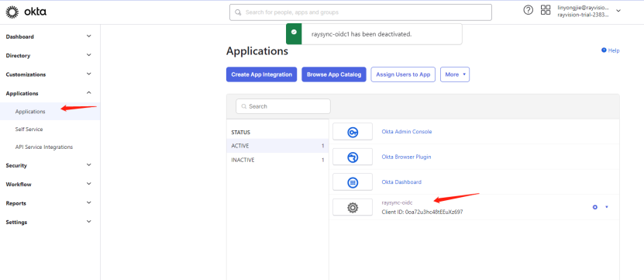The image size is (644, 280).
Task: Click the raysync-oidc gear app icon
Action: pos(353,207)
